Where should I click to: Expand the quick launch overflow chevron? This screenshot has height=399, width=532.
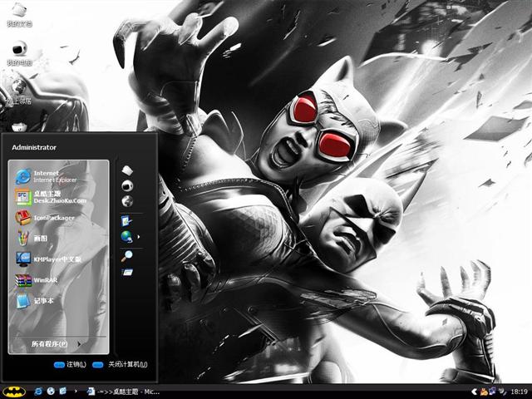tap(76, 392)
